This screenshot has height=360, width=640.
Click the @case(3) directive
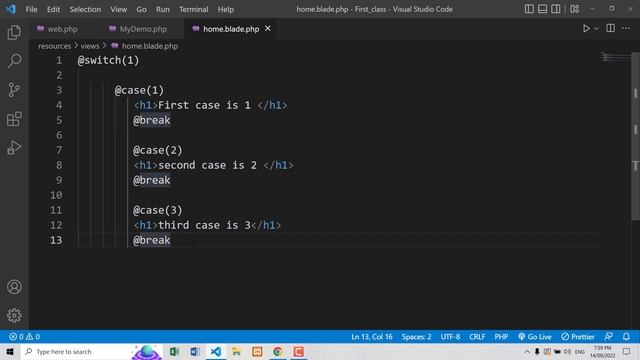click(x=158, y=210)
